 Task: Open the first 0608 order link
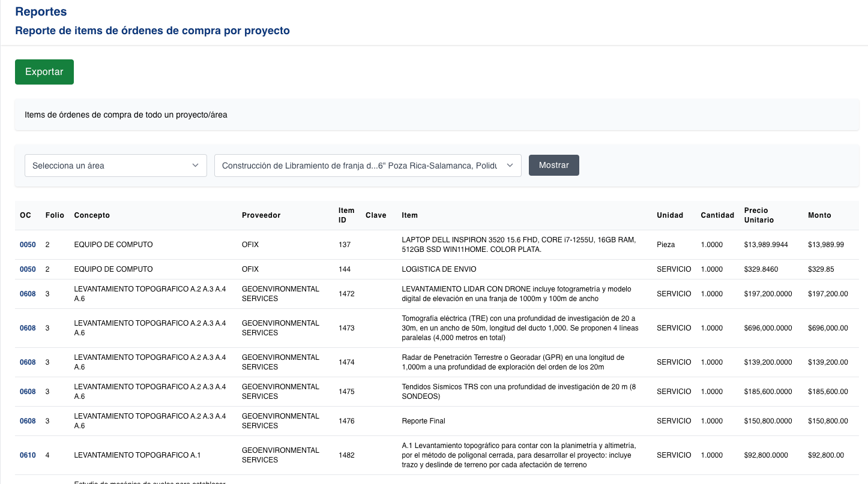point(27,293)
